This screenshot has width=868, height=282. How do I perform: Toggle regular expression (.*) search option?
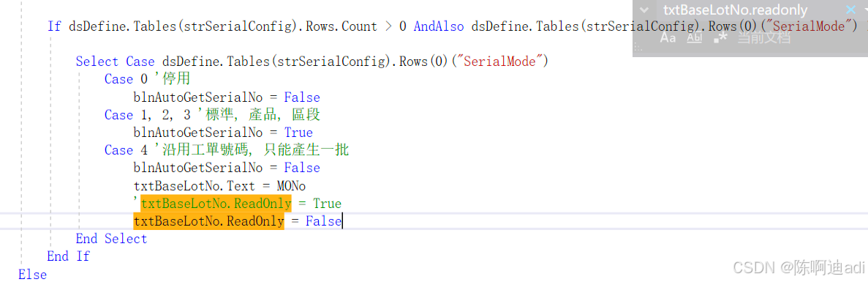[x=720, y=38]
